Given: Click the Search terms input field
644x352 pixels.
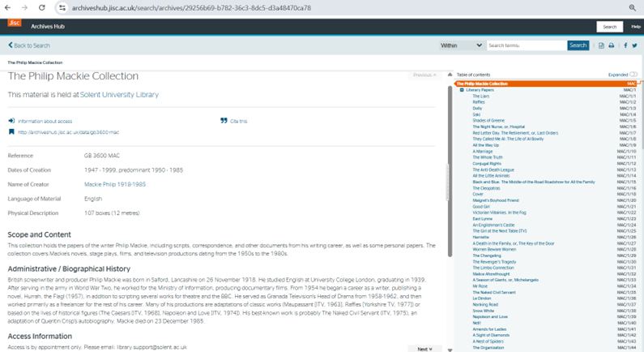Looking at the screenshot, I should [x=526, y=45].
